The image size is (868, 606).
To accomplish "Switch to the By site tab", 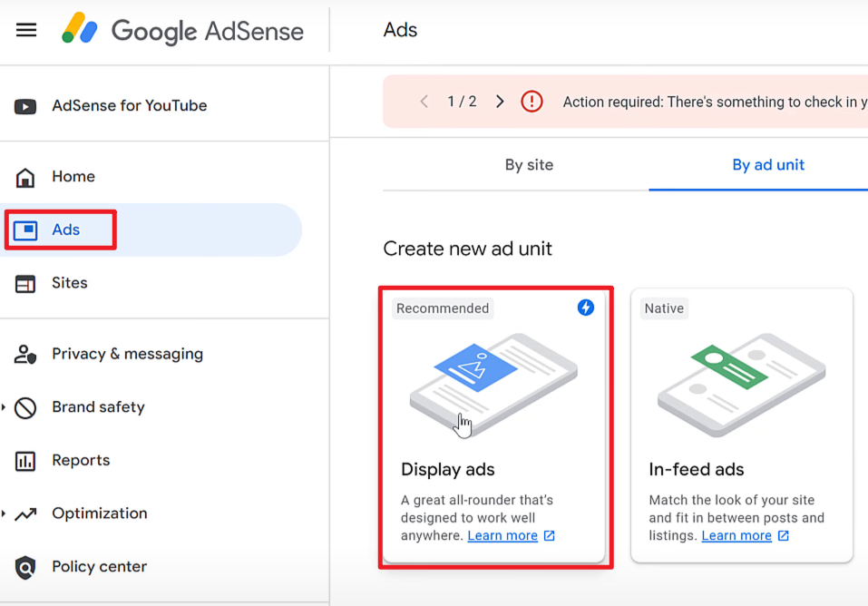I will [529, 165].
